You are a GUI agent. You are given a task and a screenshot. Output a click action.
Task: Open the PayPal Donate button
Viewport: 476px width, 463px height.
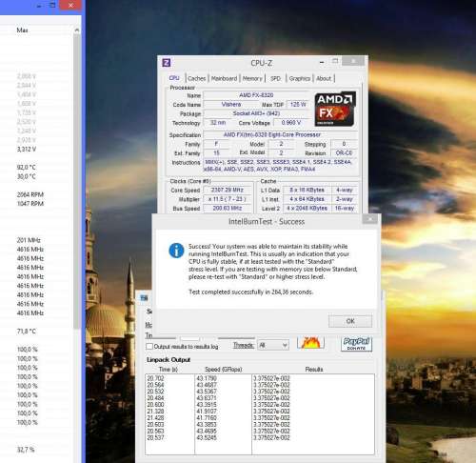[x=356, y=344]
